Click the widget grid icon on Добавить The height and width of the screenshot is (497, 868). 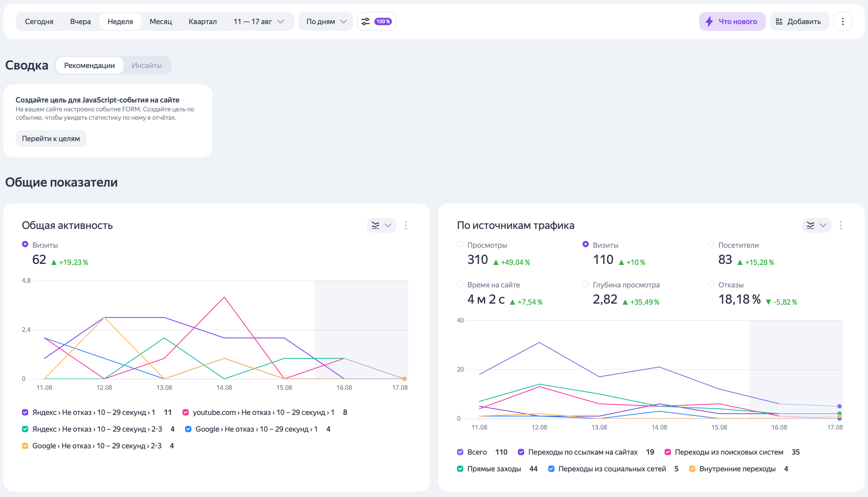click(x=779, y=21)
